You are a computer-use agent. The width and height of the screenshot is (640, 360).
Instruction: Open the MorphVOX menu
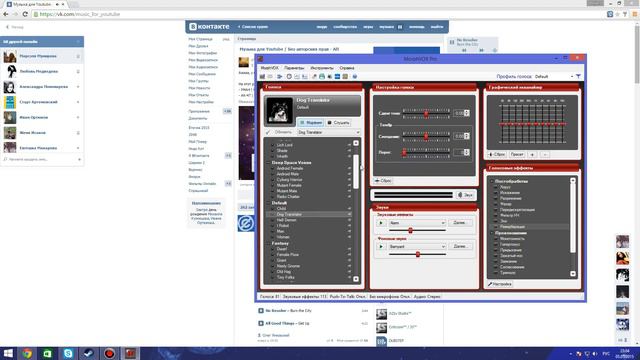[x=269, y=68]
